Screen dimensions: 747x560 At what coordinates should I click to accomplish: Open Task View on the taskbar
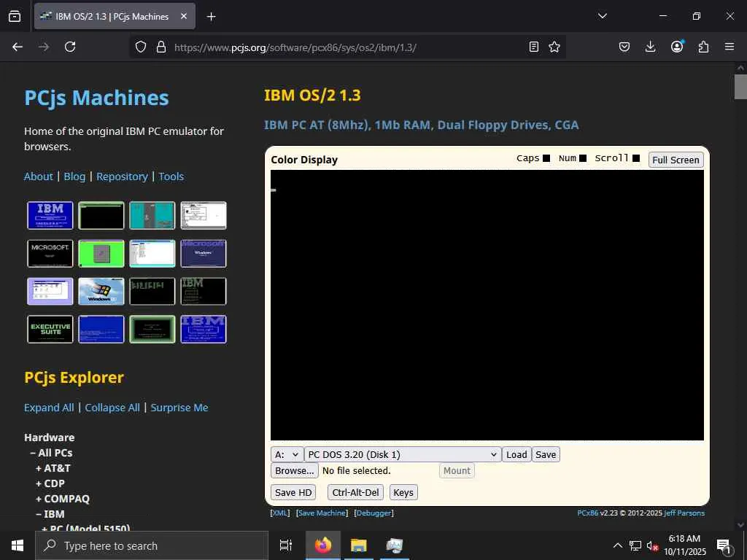point(285,545)
